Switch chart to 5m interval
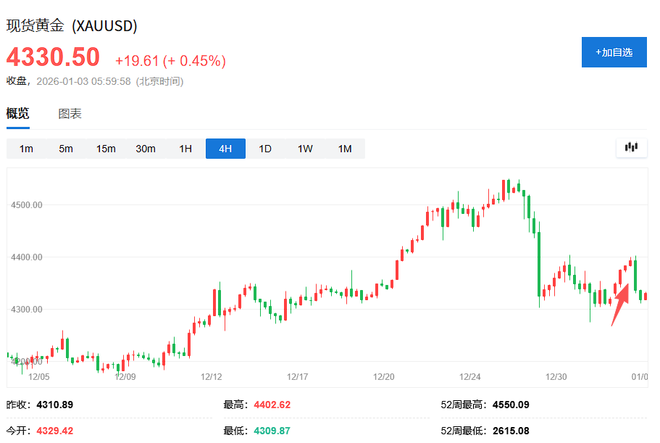Image resolution: width=660 pixels, height=443 pixels. [66, 149]
